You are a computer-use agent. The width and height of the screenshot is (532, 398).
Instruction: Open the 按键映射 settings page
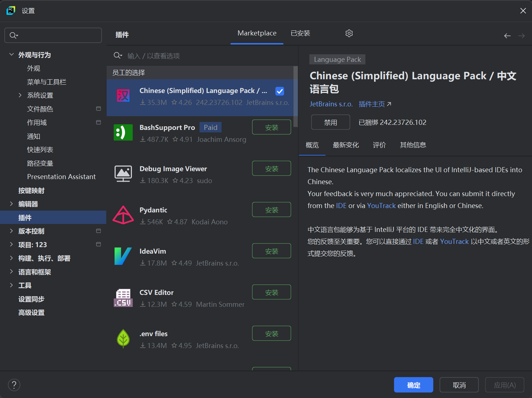pyautogui.click(x=31, y=190)
